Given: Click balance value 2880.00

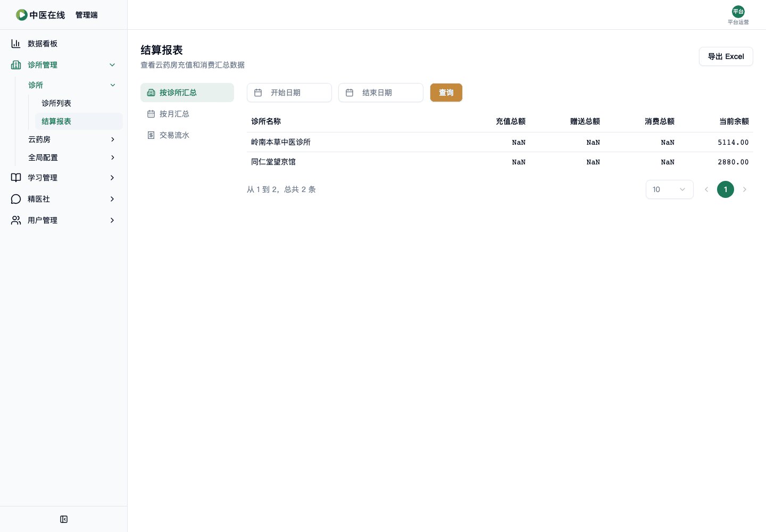Looking at the screenshot, I should tap(733, 162).
